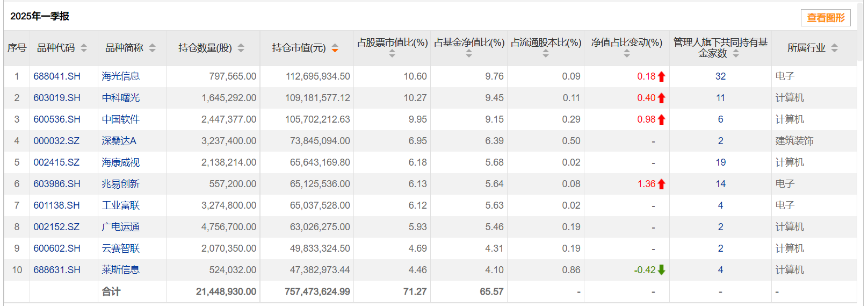
Task: Open 海光信息 stock name link
Action: point(121,76)
